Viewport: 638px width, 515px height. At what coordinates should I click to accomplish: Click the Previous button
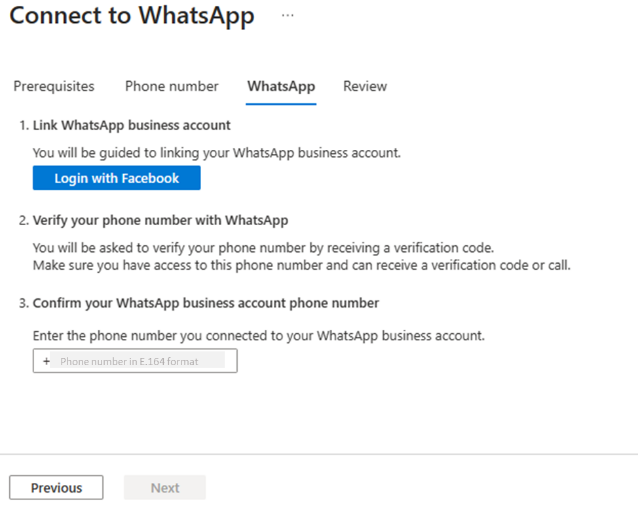(x=56, y=488)
